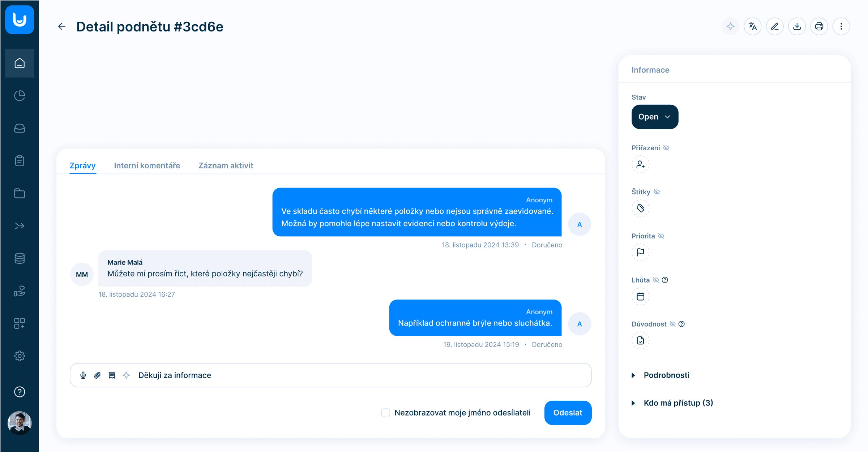Toggle visibility eye icon next to Priorita

point(661,236)
